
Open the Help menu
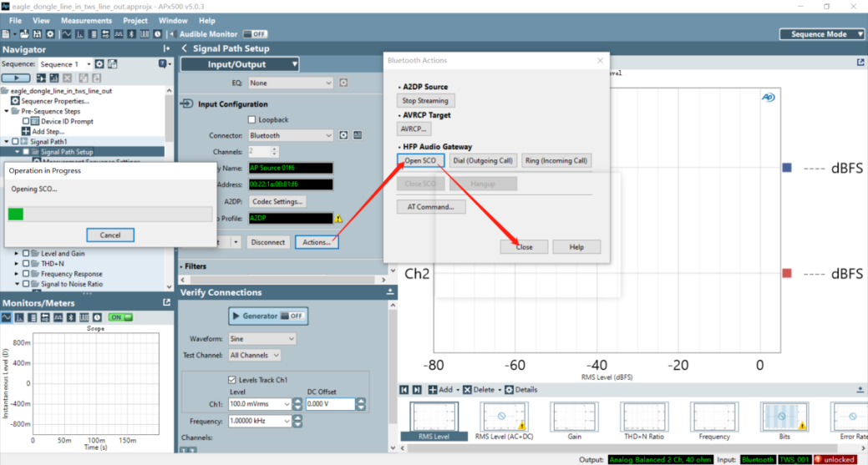[x=206, y=21]
